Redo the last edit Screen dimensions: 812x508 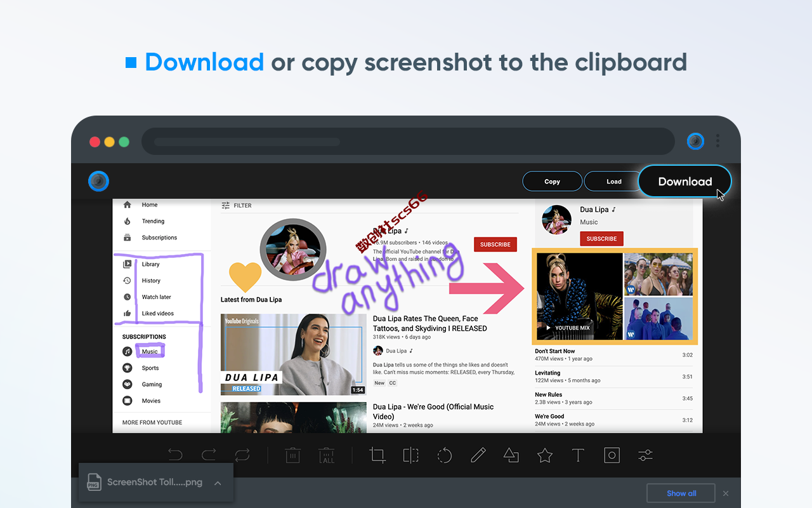pyautogui.click(x=209, y=455)
